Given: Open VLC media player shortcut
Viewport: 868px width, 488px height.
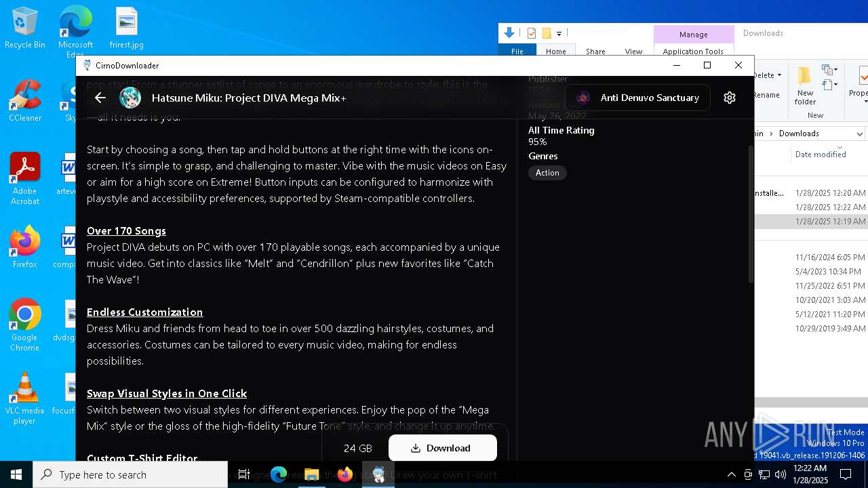Looking at the screenshot, I should point(25,399).
